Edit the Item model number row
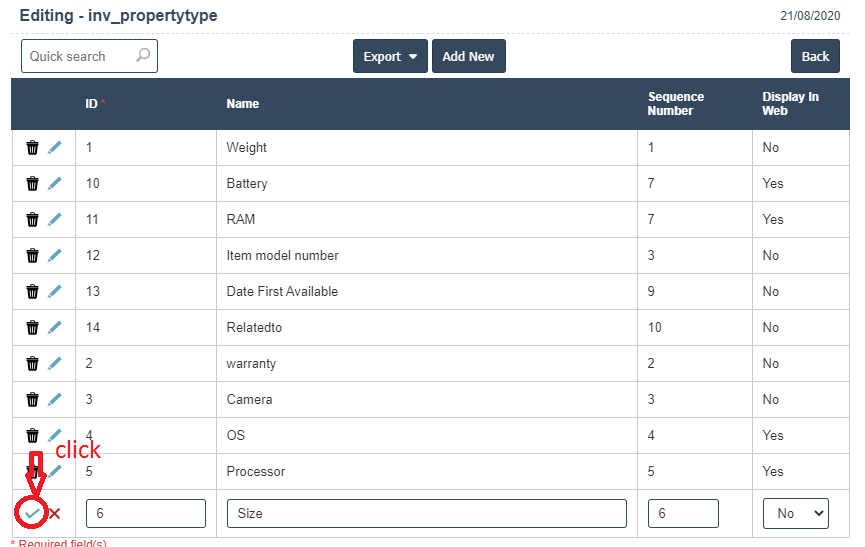 pos(54,256)
